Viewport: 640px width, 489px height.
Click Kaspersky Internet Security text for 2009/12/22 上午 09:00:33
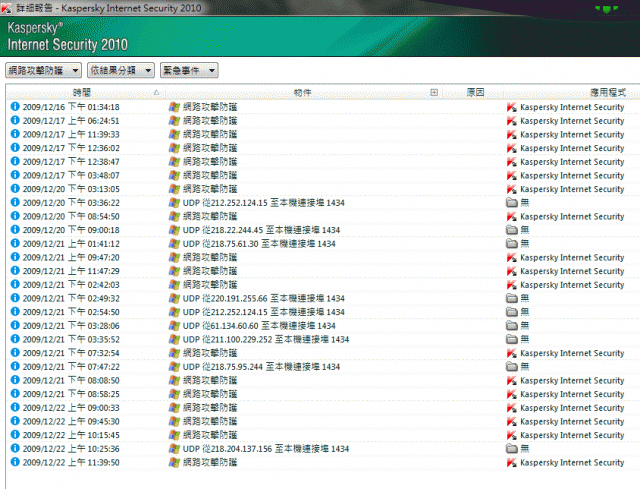coord(572,408)
